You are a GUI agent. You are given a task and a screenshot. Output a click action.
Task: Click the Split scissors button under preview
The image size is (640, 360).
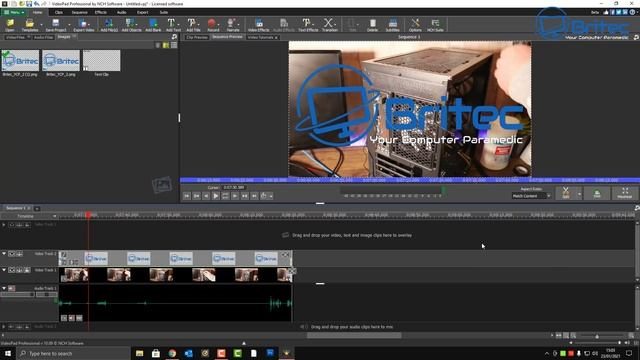click(565, 193)
